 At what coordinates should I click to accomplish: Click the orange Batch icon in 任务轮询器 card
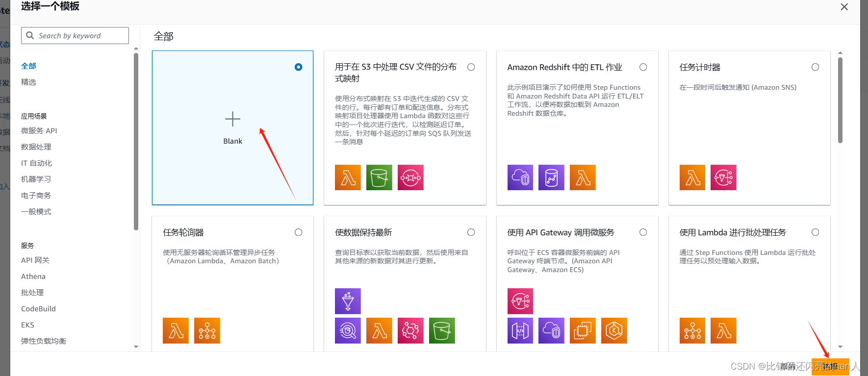[207, 330]
